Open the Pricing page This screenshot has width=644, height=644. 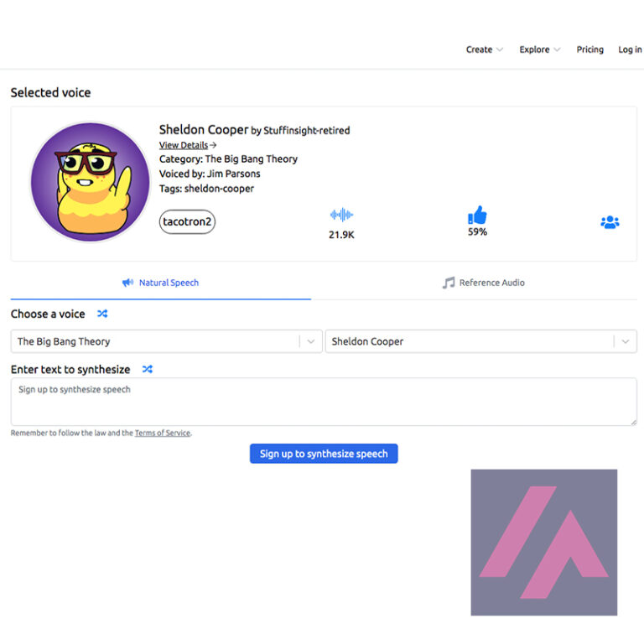[589, 49]
